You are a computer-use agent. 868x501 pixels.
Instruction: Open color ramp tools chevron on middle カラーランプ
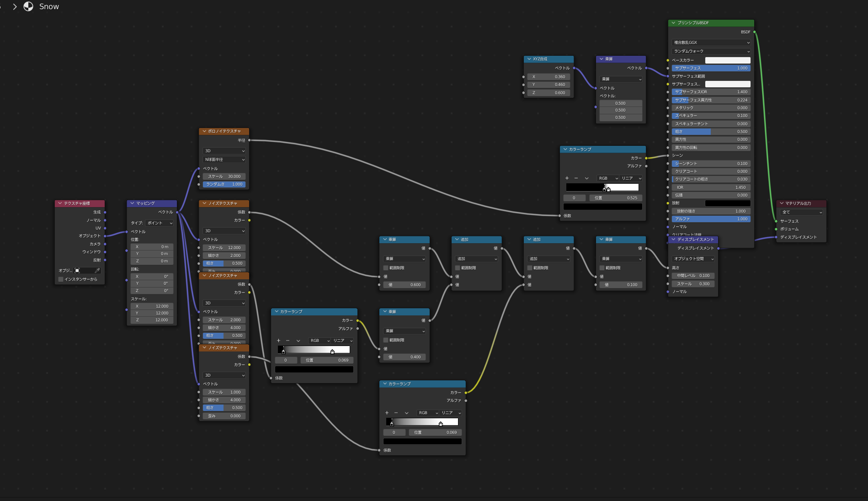[x=298, y=341]
